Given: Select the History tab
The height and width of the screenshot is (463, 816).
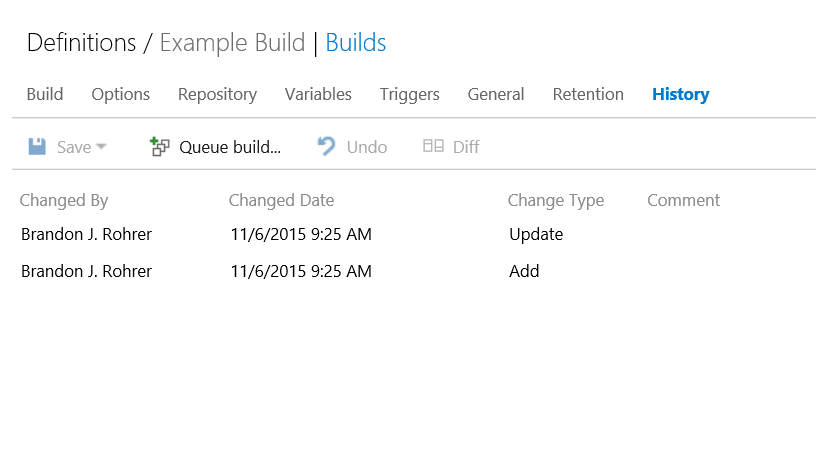Looking at the screenshot, I should tap(681, 94).
